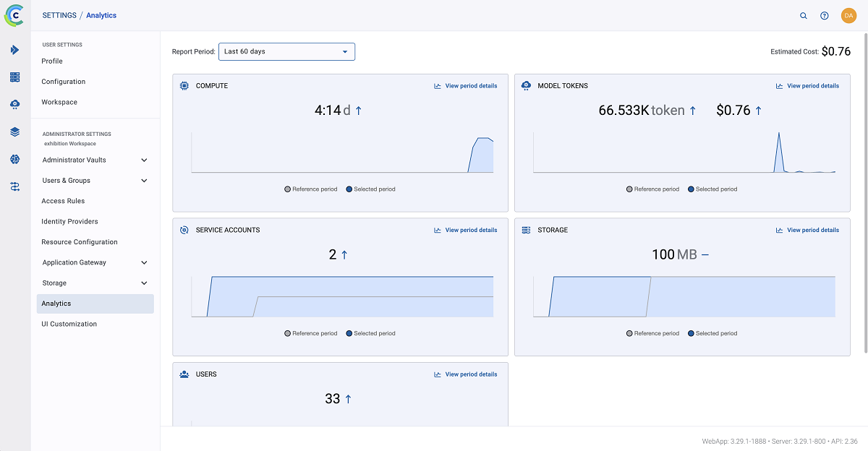The height and width of the screenshot is (451, 868).
Task: Toggle Reference period legend in Model Tokens chart
Action: click(x=653, y=189)
